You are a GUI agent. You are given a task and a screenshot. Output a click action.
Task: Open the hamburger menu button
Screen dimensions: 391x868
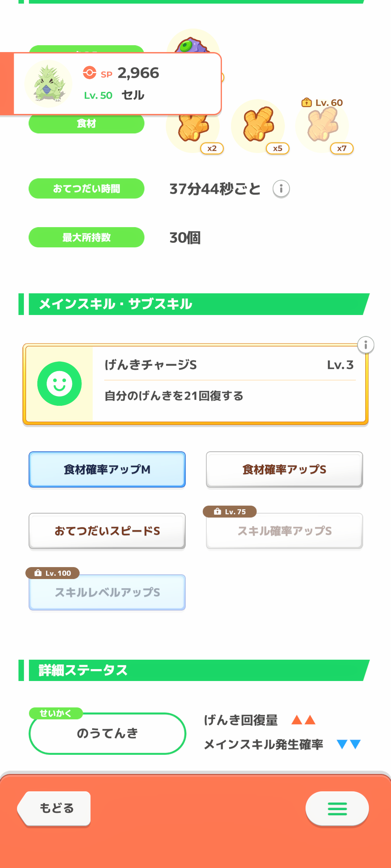coord(337,809)
